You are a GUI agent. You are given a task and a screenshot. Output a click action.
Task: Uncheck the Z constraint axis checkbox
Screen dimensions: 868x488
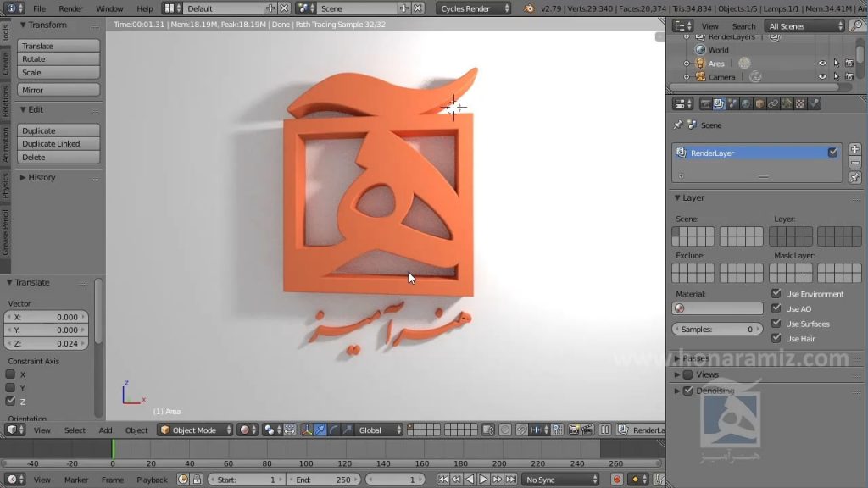pyautogui.click(x=10, y=401)
